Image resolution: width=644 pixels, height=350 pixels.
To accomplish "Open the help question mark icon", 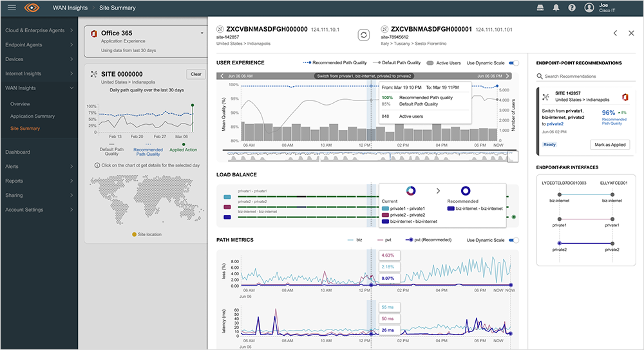I will coord(572,8).
